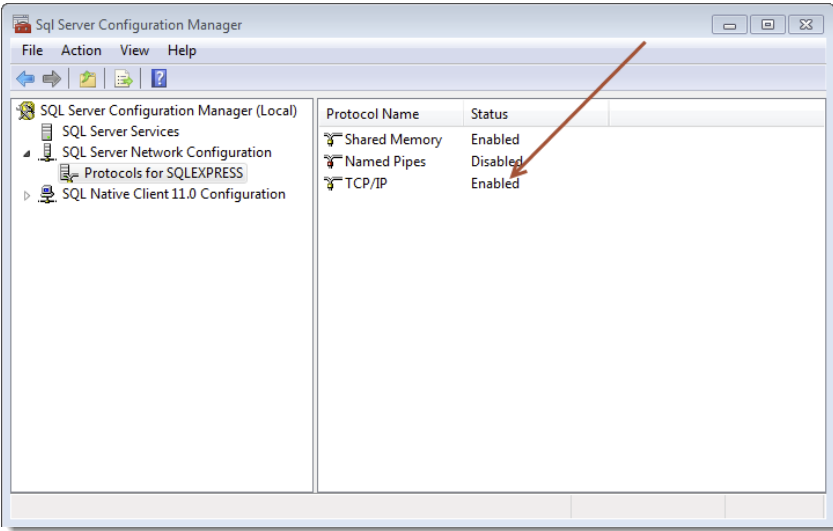Open the View menu
Viewport: 833px width, 531px height.
134,50
